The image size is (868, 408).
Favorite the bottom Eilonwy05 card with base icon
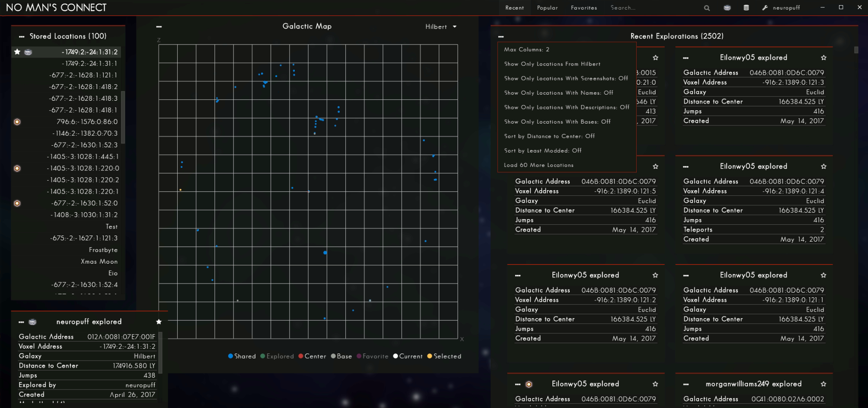pyautogui.click(x=655, y=384)
